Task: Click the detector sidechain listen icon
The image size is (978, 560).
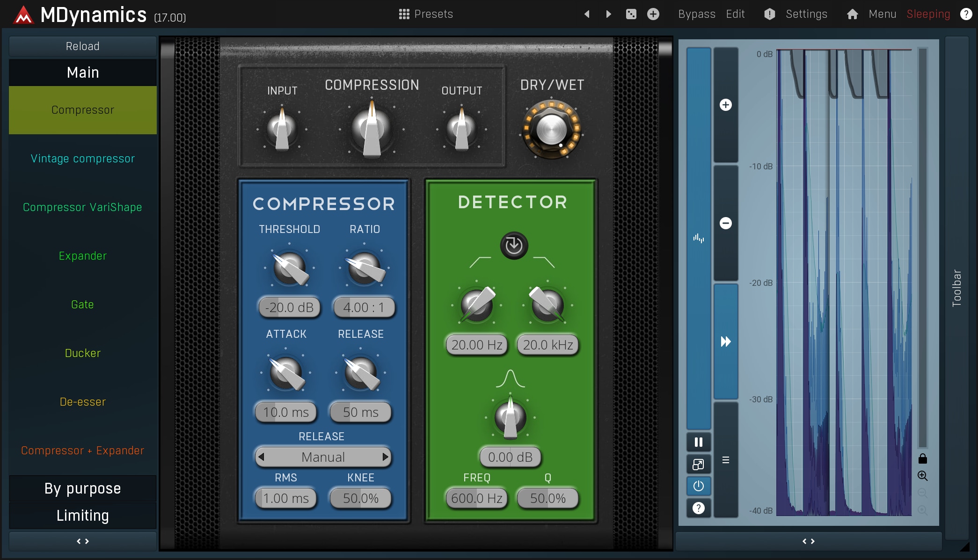Action: (514, 245)
